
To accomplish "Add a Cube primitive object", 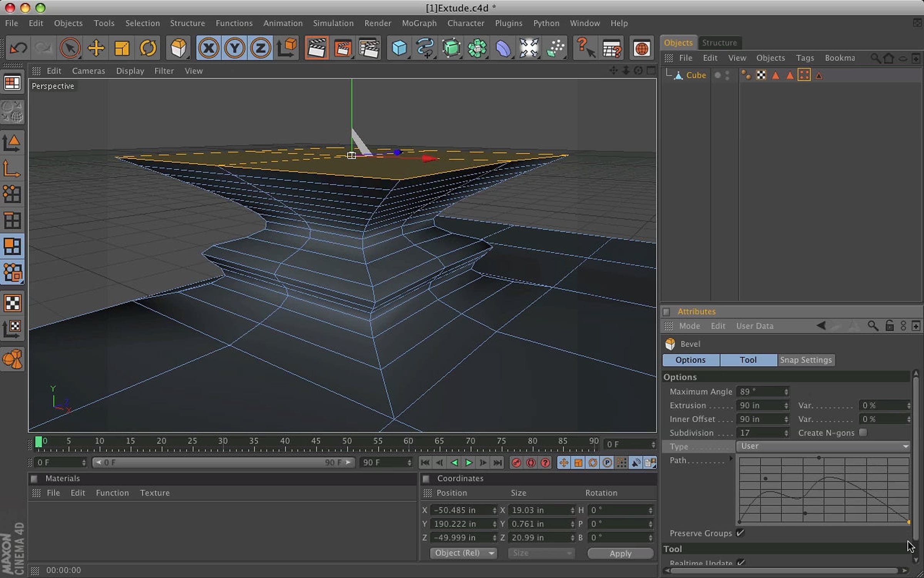I will pos(399,49).
